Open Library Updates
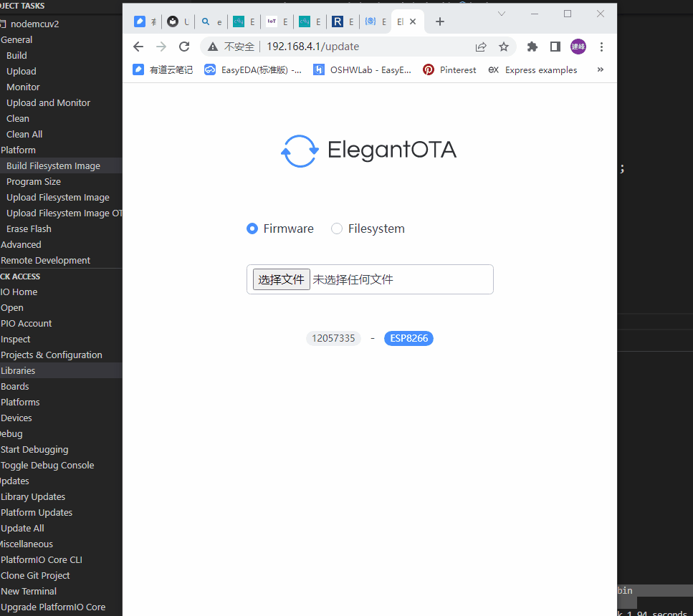The height and width of the screenshot is (616, 693). [33, 496]
